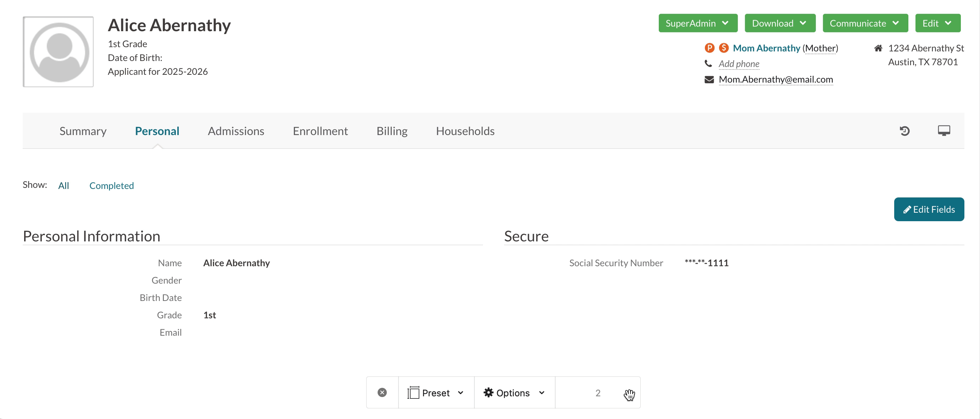The width and height of the screenshot is (980, 419).
Task: Expand the SuperAdmin dropdown menu
Action: (x=696, y=23)
